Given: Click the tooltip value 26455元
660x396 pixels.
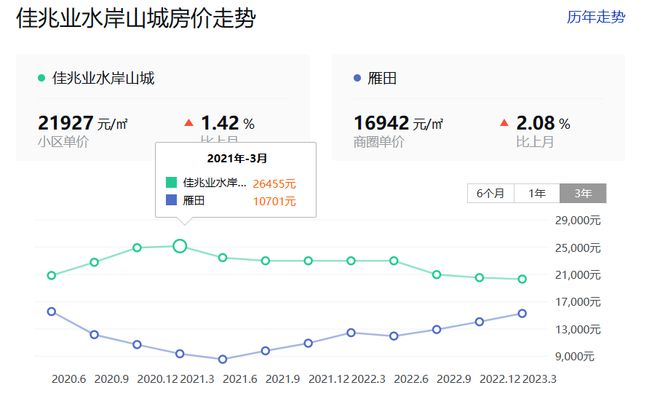Looking at the screenshot, I should 274,183.
